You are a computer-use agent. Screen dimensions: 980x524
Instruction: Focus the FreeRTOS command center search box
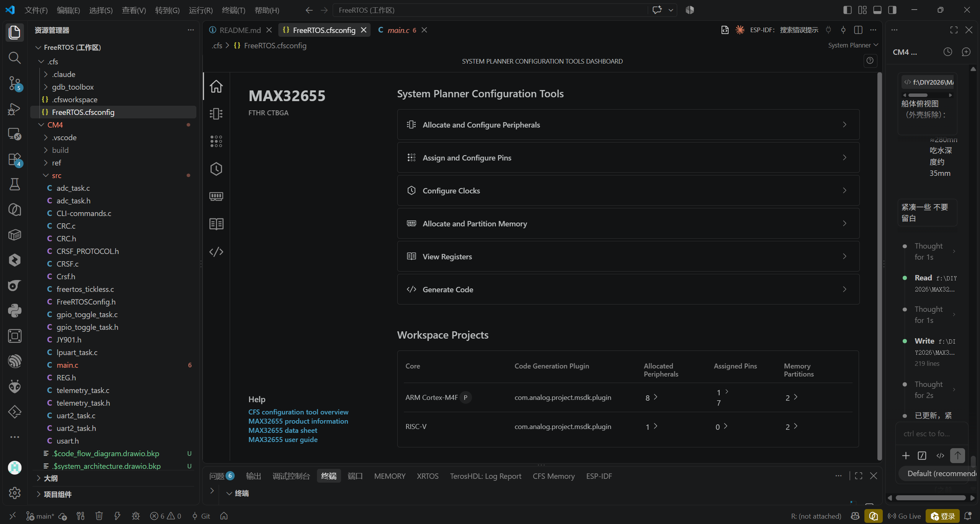coord(490,10)
